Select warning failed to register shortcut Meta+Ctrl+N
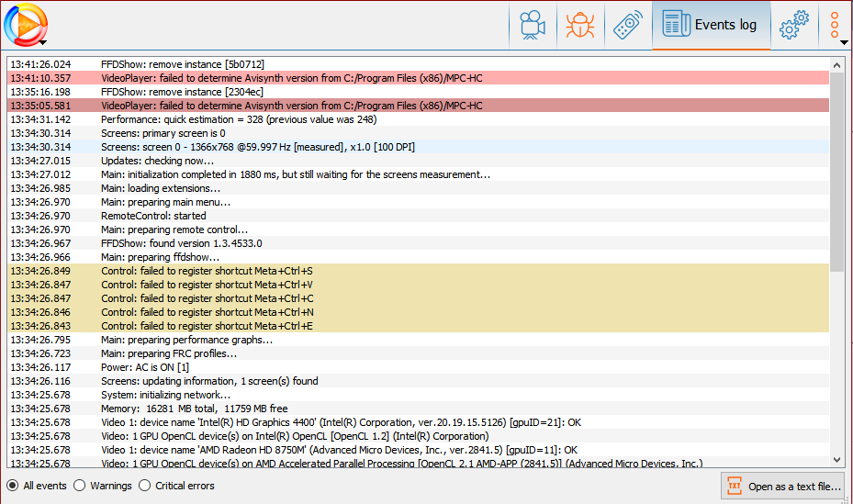853x504 pixels. click(419, 312)
